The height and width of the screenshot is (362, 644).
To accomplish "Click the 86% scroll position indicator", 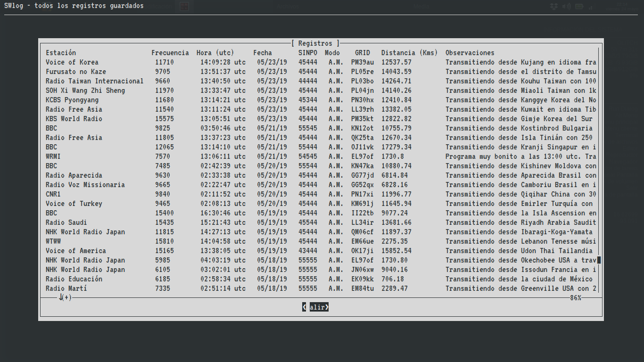I will point(576,298).
